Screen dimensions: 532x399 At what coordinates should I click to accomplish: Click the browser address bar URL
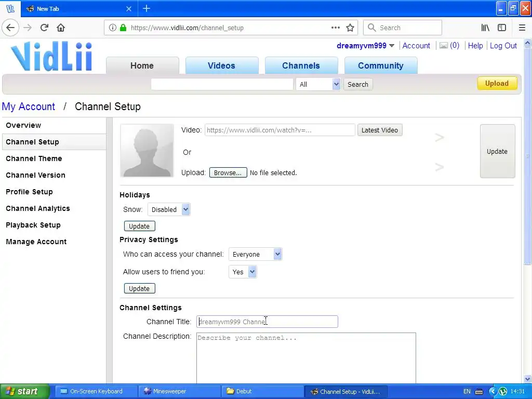[x=187, y=28]
